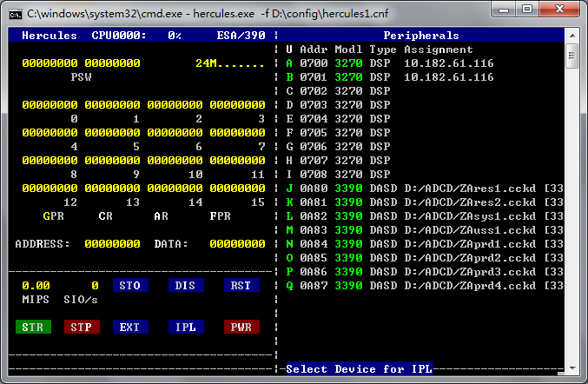Screen dimensions: 588x384
Task: Click the PSW label
Action: click(82, 77)
